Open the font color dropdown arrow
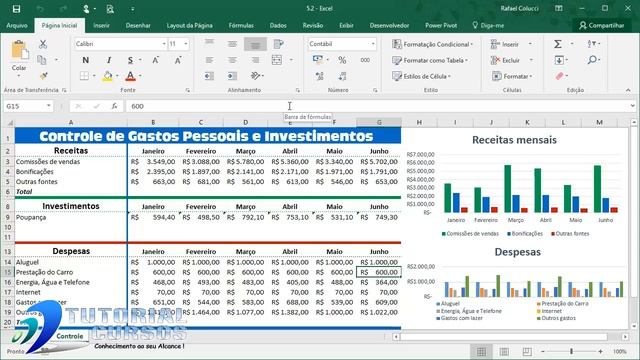This screenshot has width=640, height=360. (x=140, y=76)
